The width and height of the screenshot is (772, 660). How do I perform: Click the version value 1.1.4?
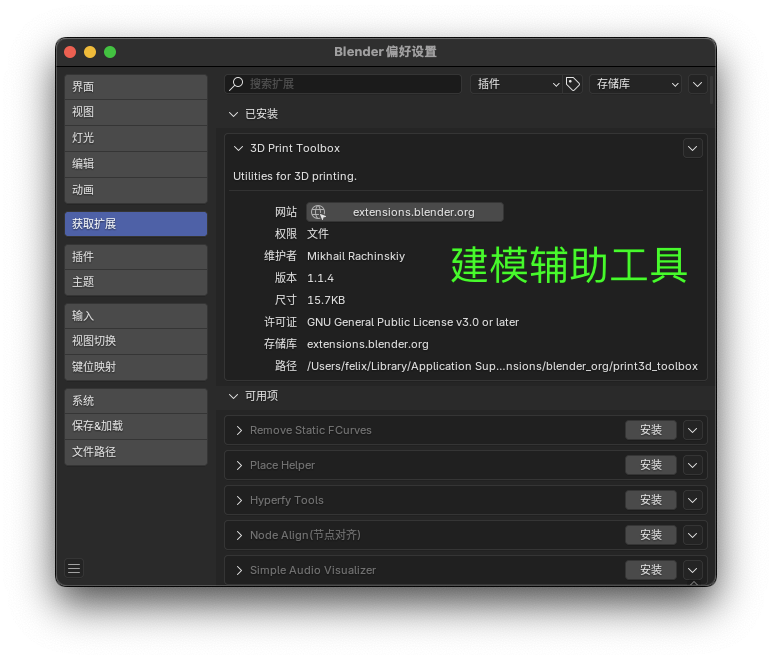(x=321, y=279)
